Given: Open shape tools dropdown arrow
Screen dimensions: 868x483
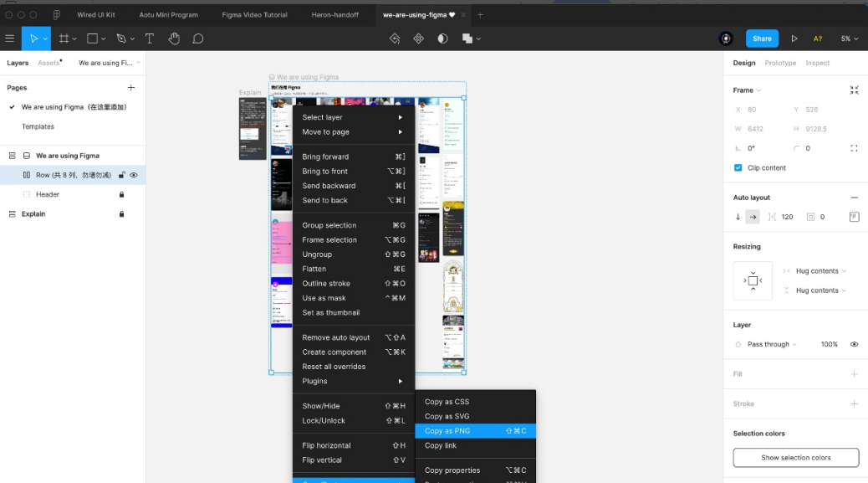Looking at the screenshot, I should [104, 39].
